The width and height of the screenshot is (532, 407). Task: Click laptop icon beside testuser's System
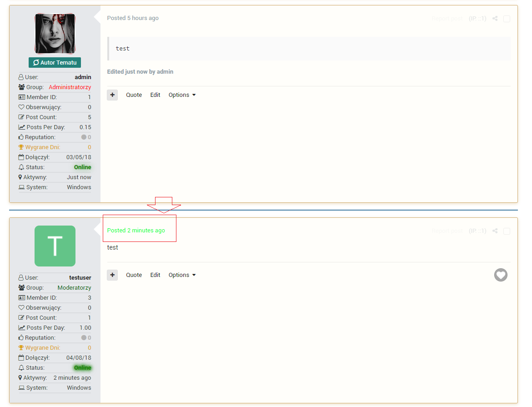[x=21, y=388]
